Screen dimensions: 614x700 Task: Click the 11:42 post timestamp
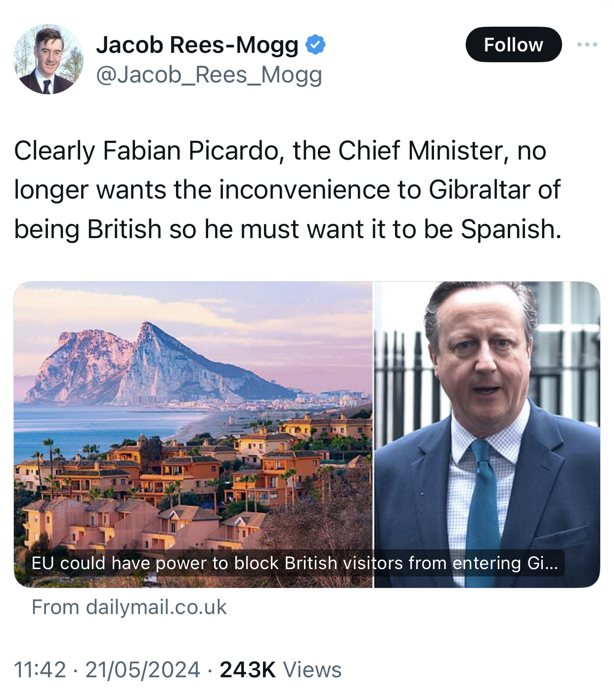click(x=40, y=670)
